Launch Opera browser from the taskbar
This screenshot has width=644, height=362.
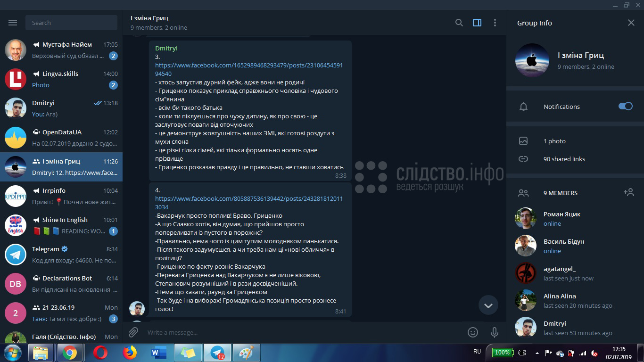(x=100, y=353)
